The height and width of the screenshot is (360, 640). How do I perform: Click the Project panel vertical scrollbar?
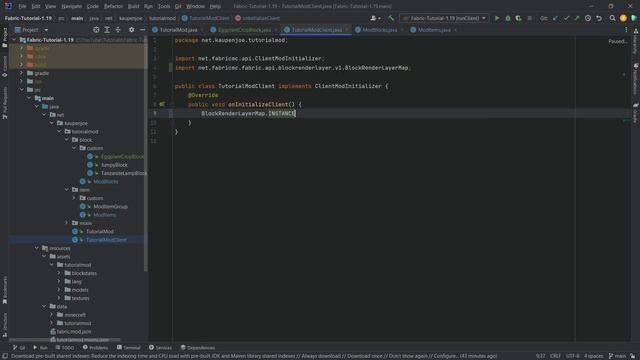coord(146,155)
